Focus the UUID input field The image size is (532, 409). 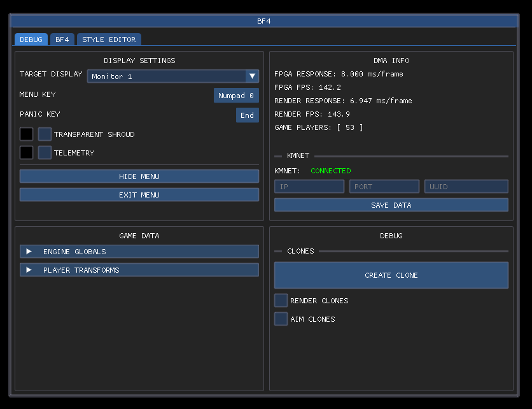pos(466,187)
